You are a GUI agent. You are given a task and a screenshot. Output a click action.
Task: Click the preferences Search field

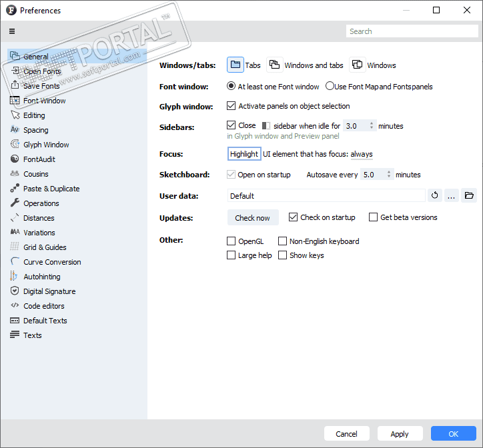click(412, 31)
